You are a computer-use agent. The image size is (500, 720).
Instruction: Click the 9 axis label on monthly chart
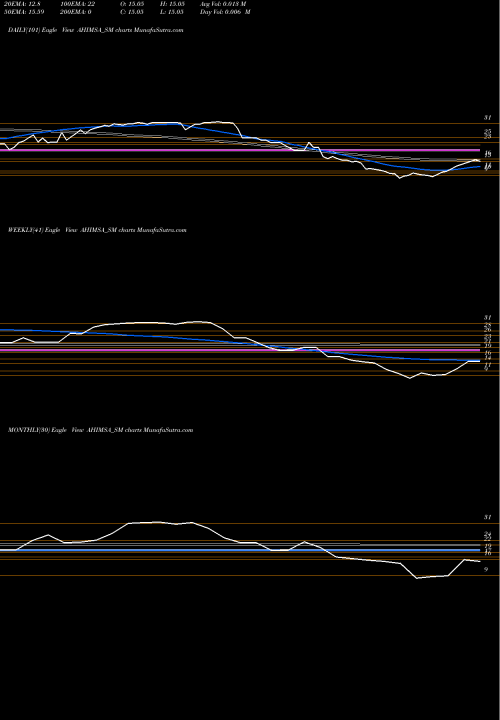tap(486, 569)
